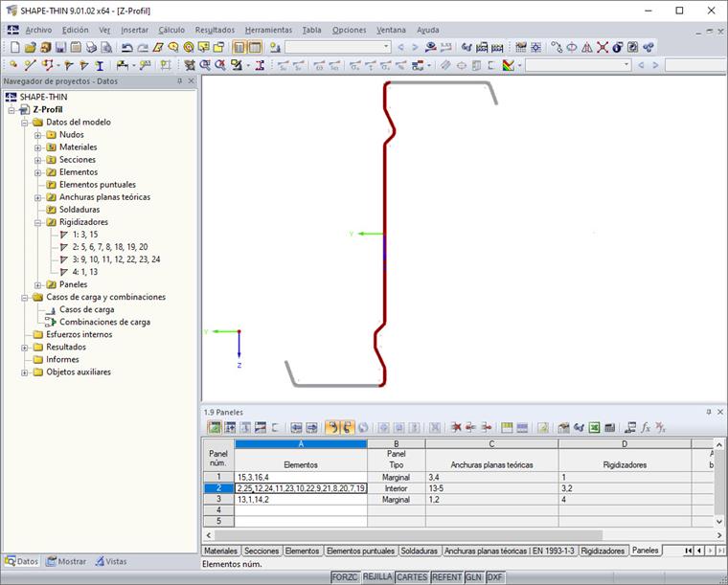Screen dimensions: 728x585
Task: Open the Archivo menu
Action: (38, 30)
